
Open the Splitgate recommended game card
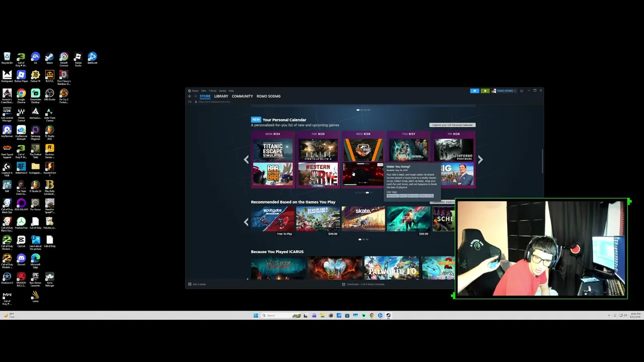point(272,219)
